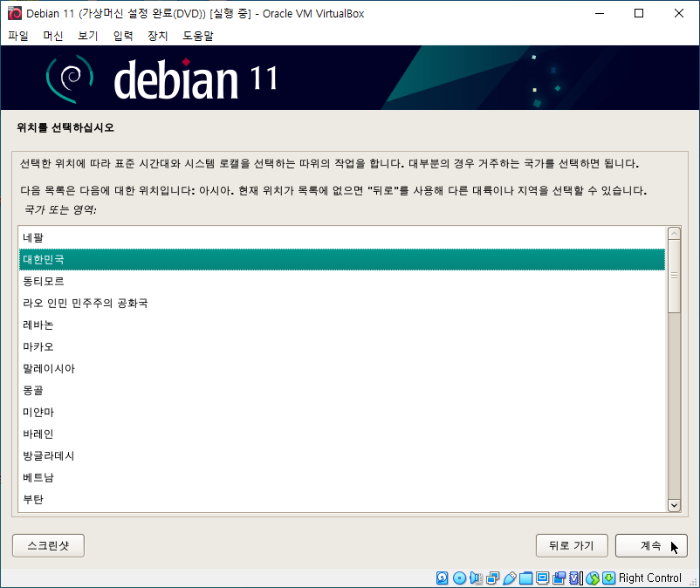The width and height of the screenshot is (700, 588).
Task: Select 말레이시아 in the country list
Action: click(x=342, y=369)
